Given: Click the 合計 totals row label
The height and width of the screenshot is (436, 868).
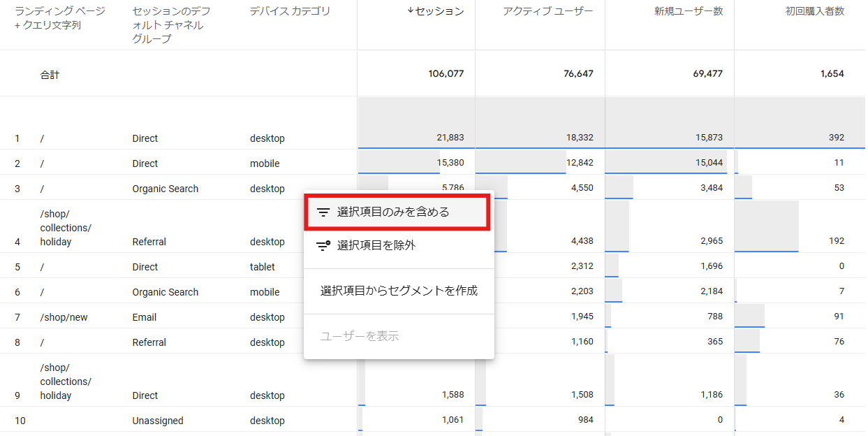Looking at the screenshot, I should click(x=50, y=74).
